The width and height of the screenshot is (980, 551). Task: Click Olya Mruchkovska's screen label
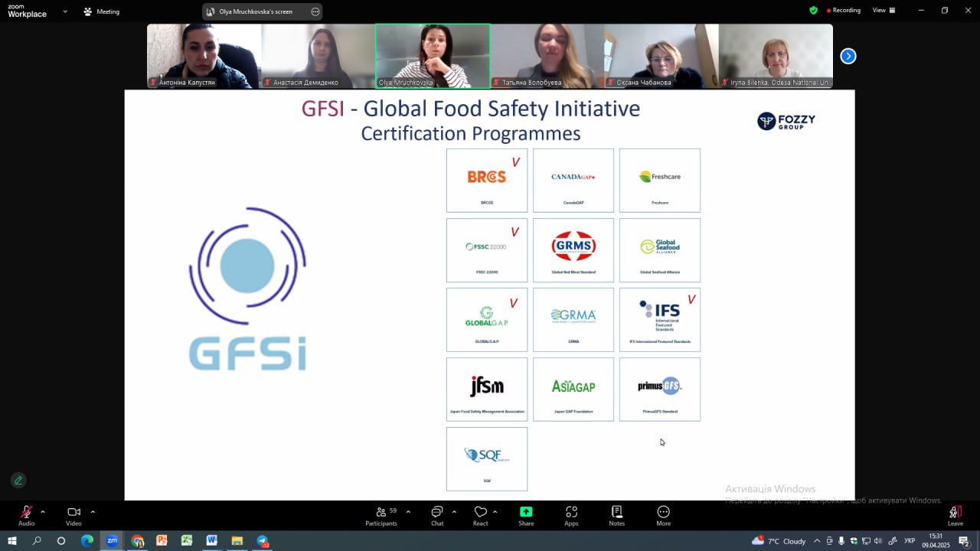click(256, 11)
